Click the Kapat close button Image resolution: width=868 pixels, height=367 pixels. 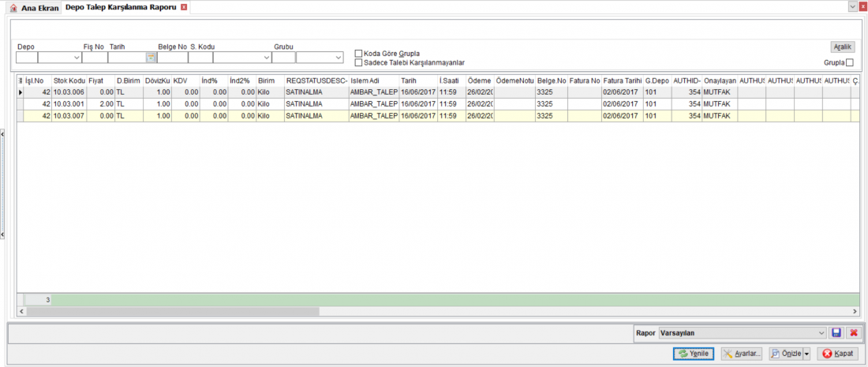coord(837,353)
